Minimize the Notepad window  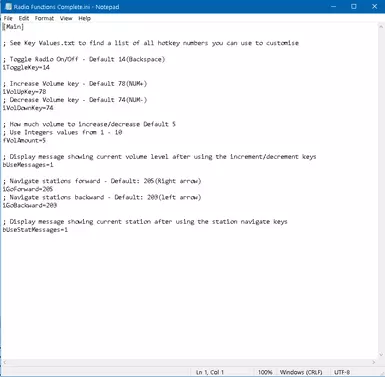pos(334,7)
